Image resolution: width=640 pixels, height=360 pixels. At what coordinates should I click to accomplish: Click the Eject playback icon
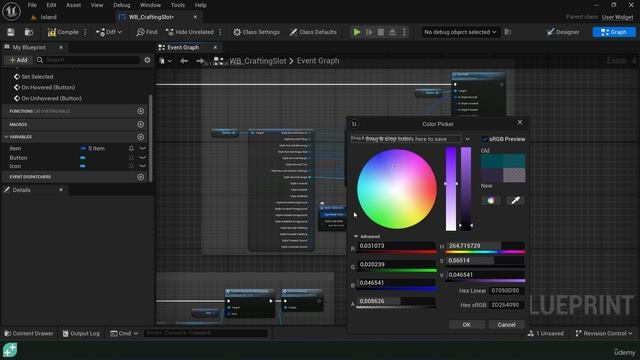tap(392, 32)
